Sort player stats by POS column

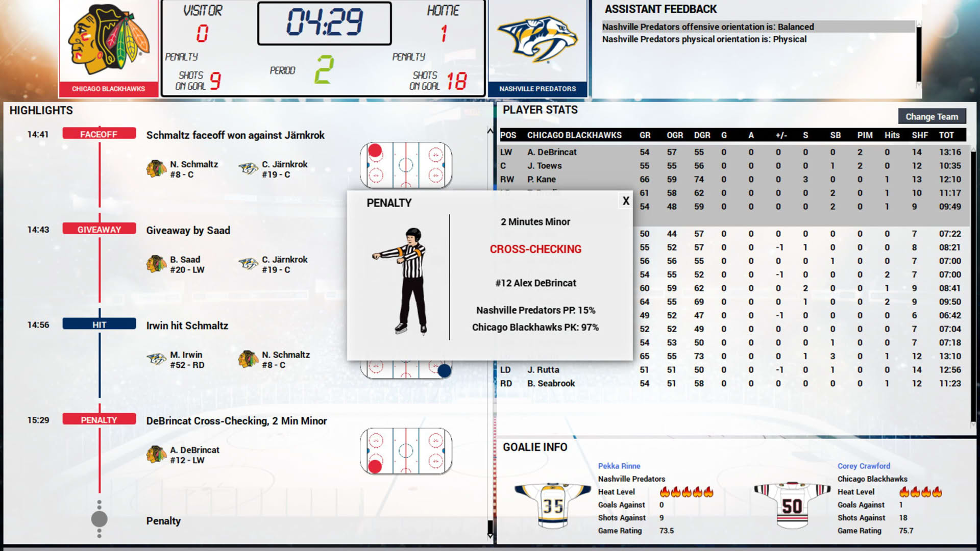tap(508, 135)
